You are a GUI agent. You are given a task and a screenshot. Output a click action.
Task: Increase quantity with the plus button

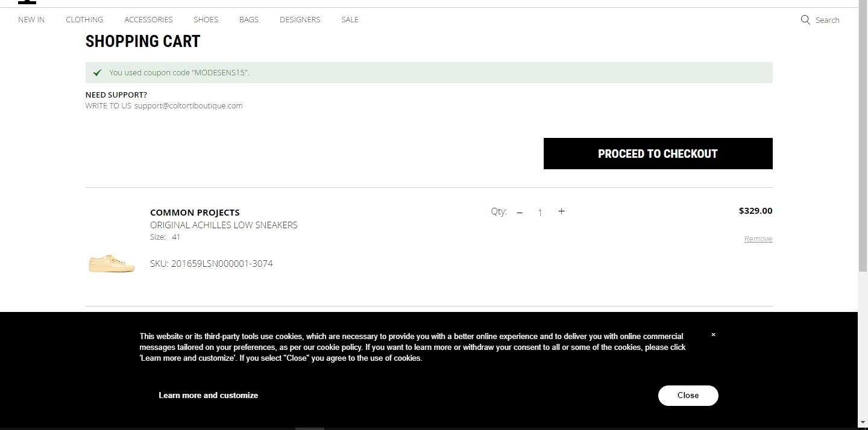[561, 211]
